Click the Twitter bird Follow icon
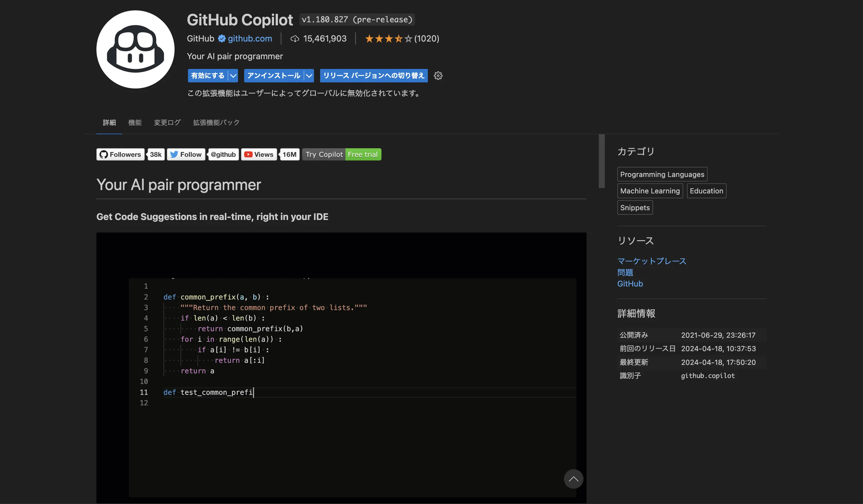The width and height of the screenshot is (863, 504). pyautogui.click(x=175, y=154)
